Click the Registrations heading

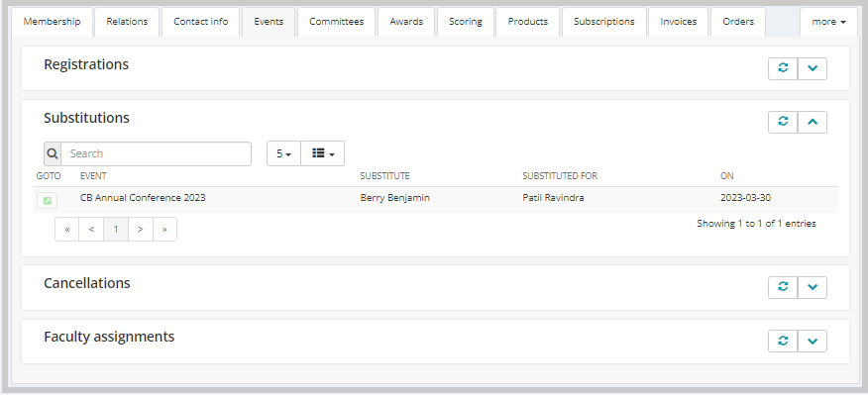coord(86,64)
